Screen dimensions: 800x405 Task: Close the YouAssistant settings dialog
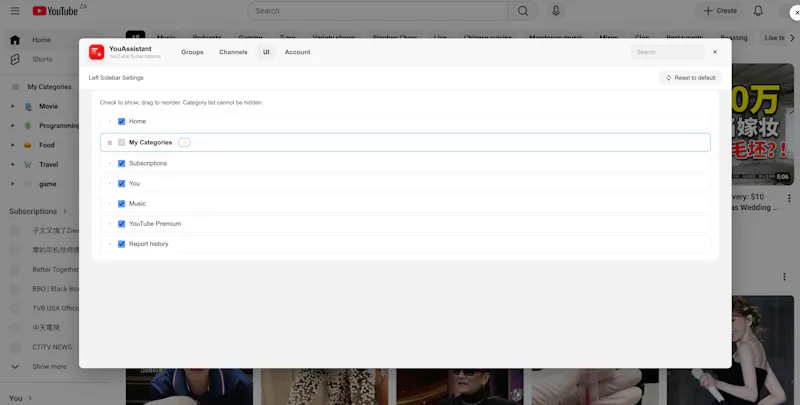[715, 52]
